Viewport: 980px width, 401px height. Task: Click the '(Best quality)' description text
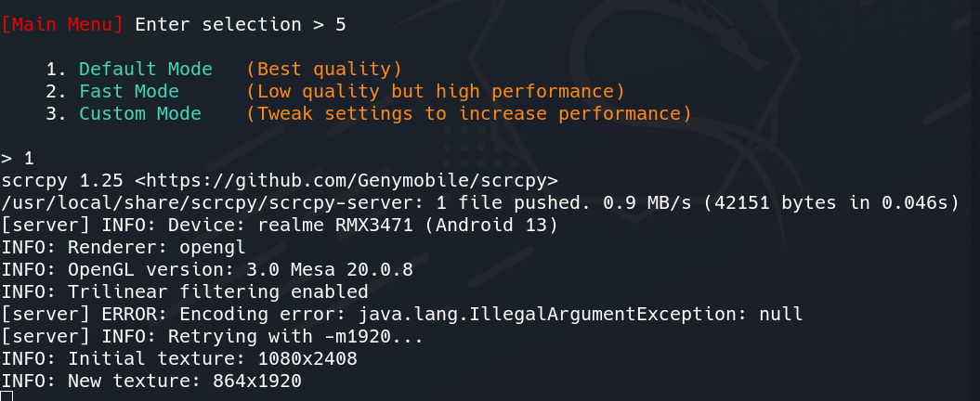point(324,69)
